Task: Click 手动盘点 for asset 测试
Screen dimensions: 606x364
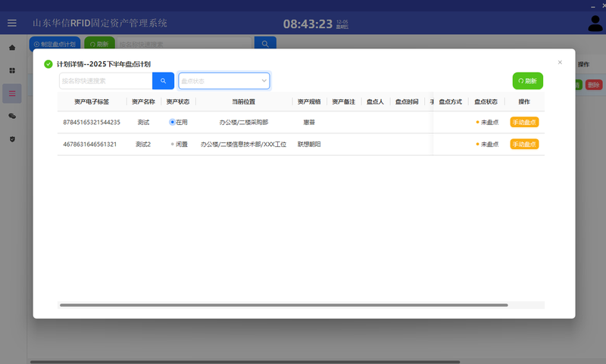Action: coord(524,122)
